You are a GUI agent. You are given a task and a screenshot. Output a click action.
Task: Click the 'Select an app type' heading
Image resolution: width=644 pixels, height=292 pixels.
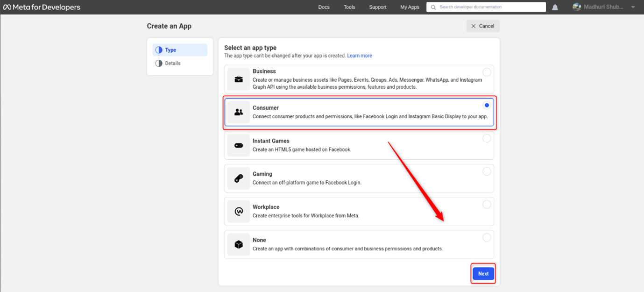250,48
